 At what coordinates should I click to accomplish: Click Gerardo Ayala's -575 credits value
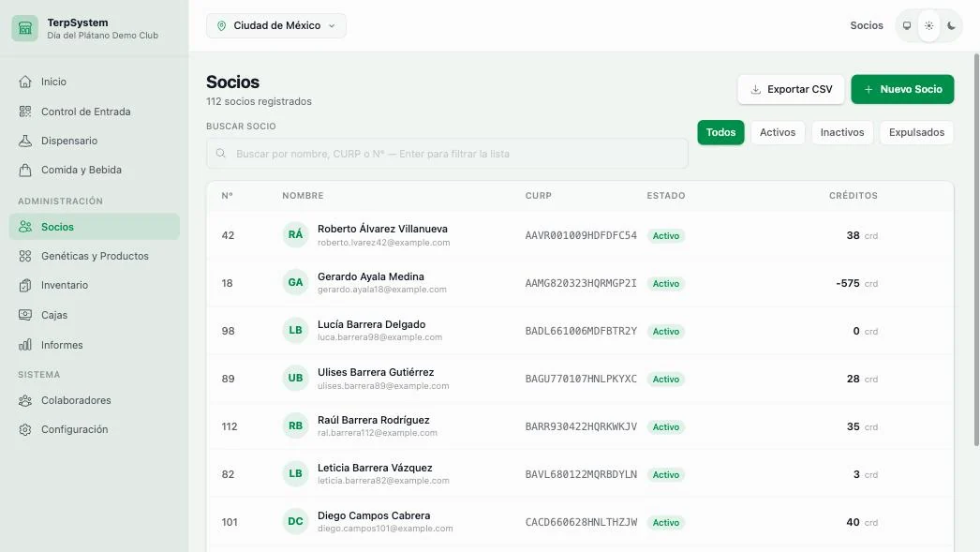pyautogui.click(x=848, y=283)
